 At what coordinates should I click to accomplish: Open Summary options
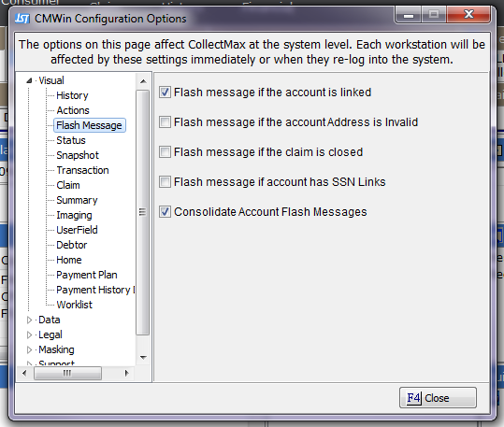[x=77, y=200]
